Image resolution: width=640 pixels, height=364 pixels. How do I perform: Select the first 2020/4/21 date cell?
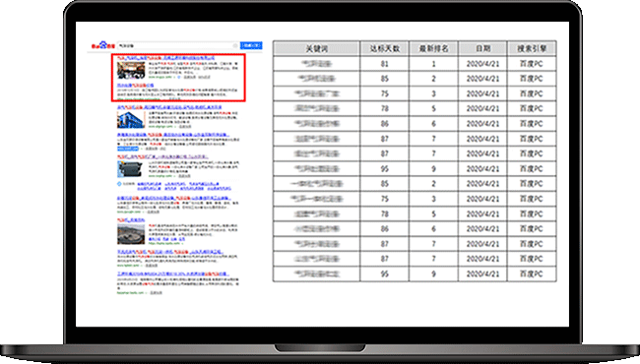click(x=482, y=64)
